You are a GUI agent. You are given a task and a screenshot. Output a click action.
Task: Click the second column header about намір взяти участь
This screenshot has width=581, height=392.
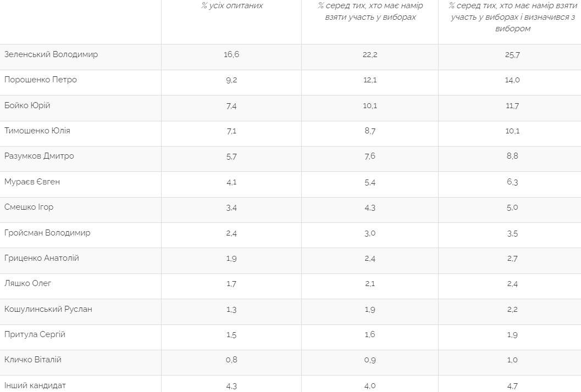point(370,12)
